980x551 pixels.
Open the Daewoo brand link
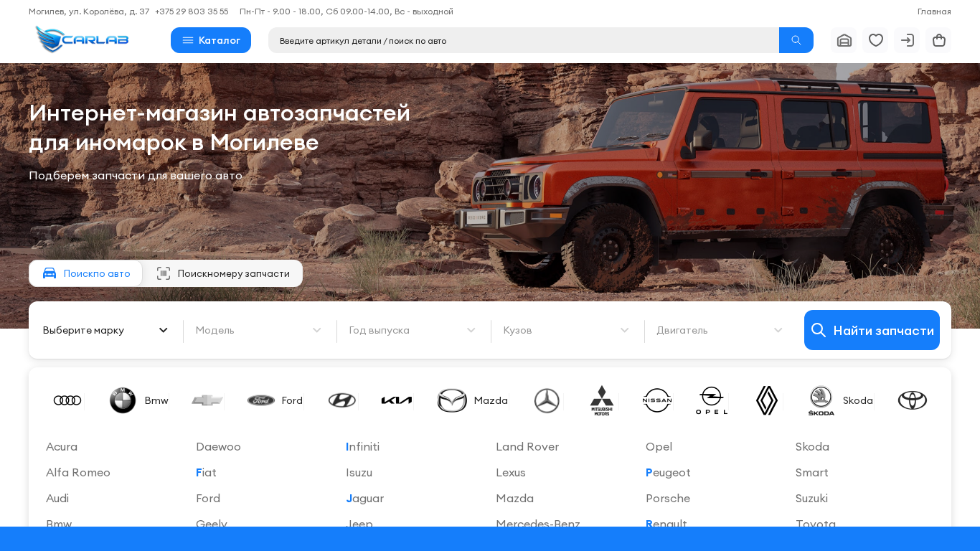[x=218, y=446]
